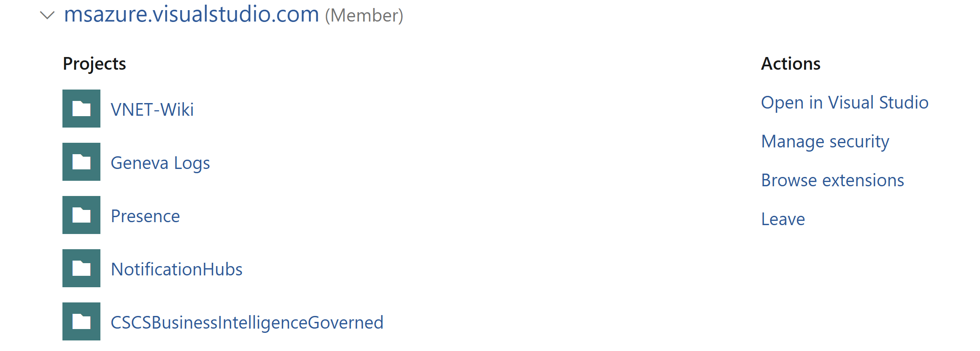This screenshot has width=980, height=351.
Task: Click the Geneva Logs folder icon
Action: (81, 162)
